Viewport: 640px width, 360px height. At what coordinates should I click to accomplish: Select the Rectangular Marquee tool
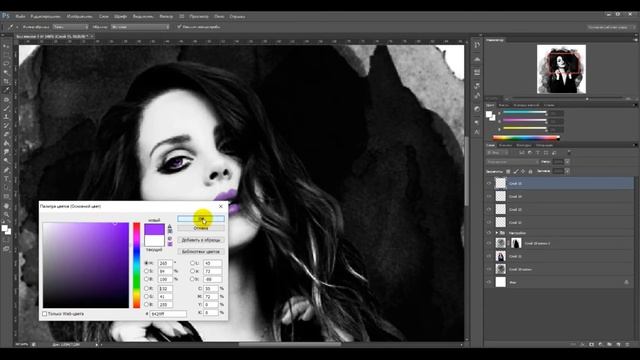pyautogui.click(x=6, y=55)
